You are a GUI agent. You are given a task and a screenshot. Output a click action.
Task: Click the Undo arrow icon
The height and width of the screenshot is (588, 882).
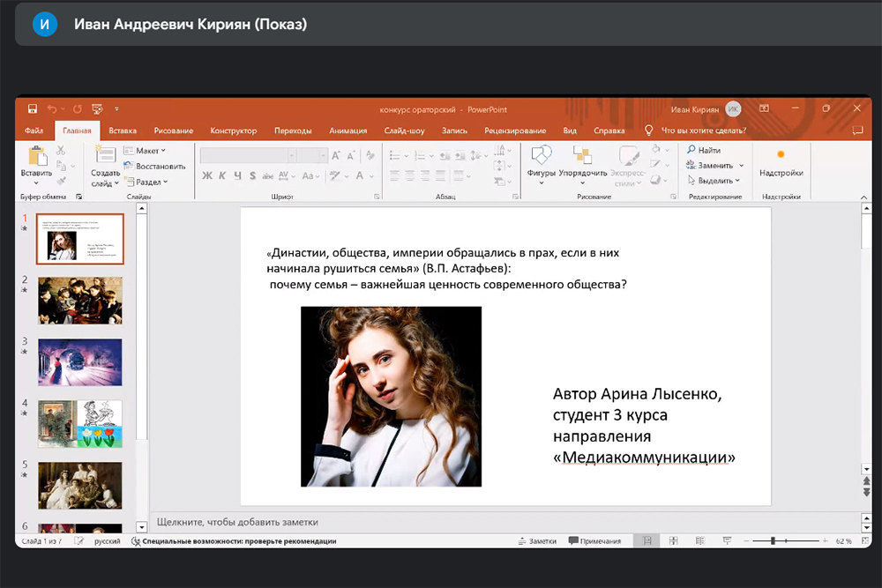point(52,108)
